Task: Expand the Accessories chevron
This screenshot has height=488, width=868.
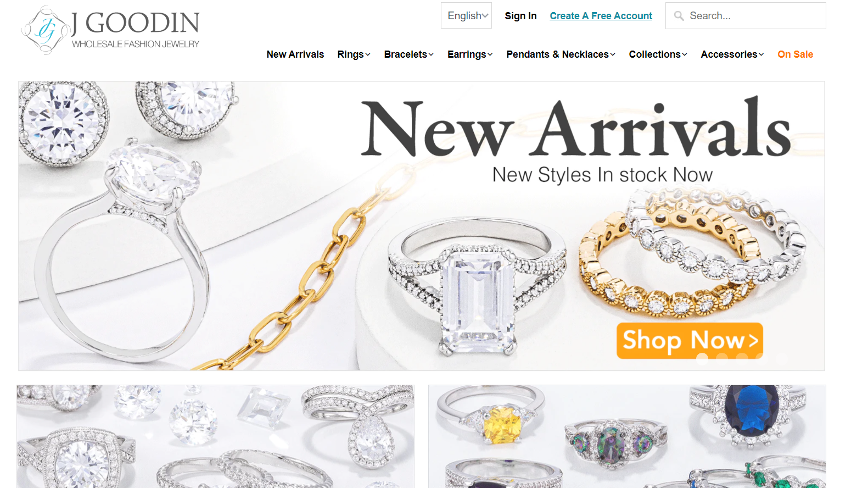Action: coord(761,54)
